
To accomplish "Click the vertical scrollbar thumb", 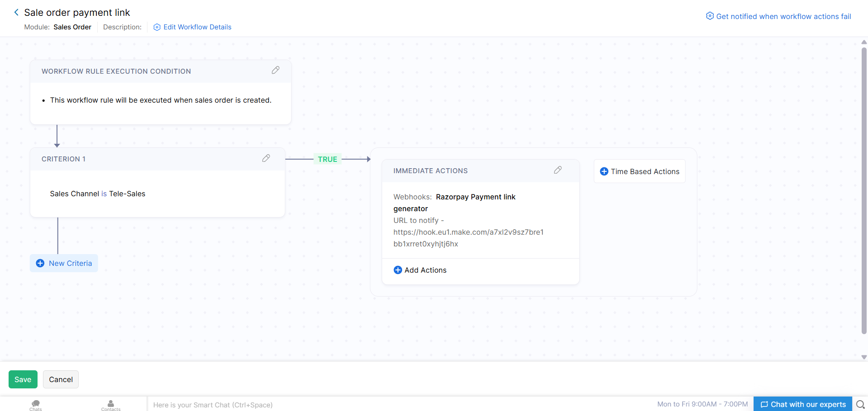I will [864, 190].
